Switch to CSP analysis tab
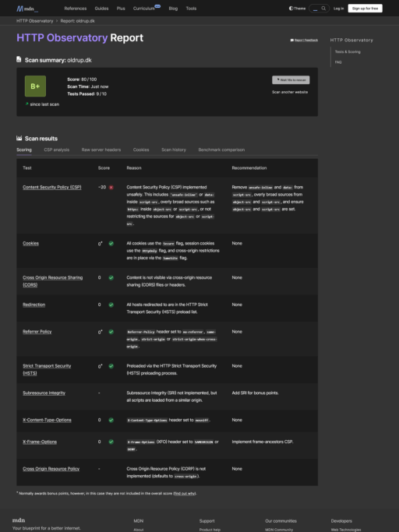Viewport: 399px width, 532px height. [x=57, y=150]
